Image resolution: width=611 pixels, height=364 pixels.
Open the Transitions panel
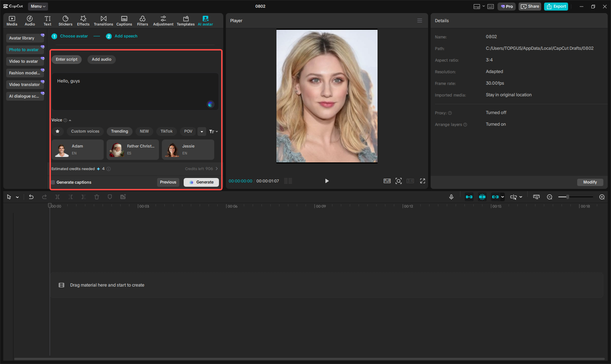pyautogui.click(x=103, y=20)
